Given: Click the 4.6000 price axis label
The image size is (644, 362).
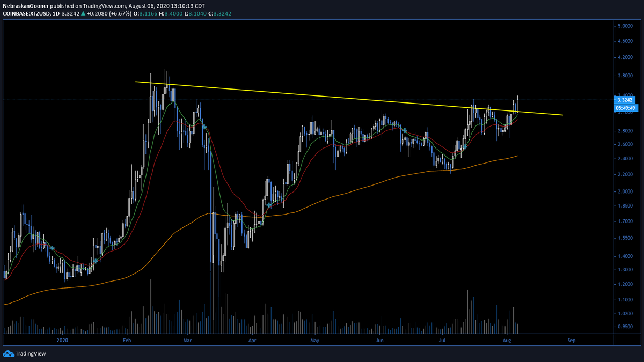Looking at the screenshot, I should tap(625, 41).
